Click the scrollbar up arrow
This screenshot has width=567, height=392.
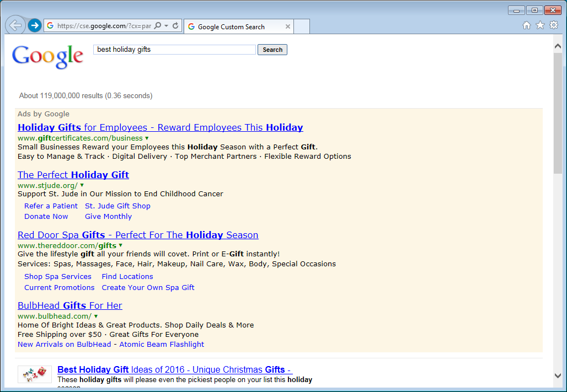pyautogui.click(x=558, y=46)
